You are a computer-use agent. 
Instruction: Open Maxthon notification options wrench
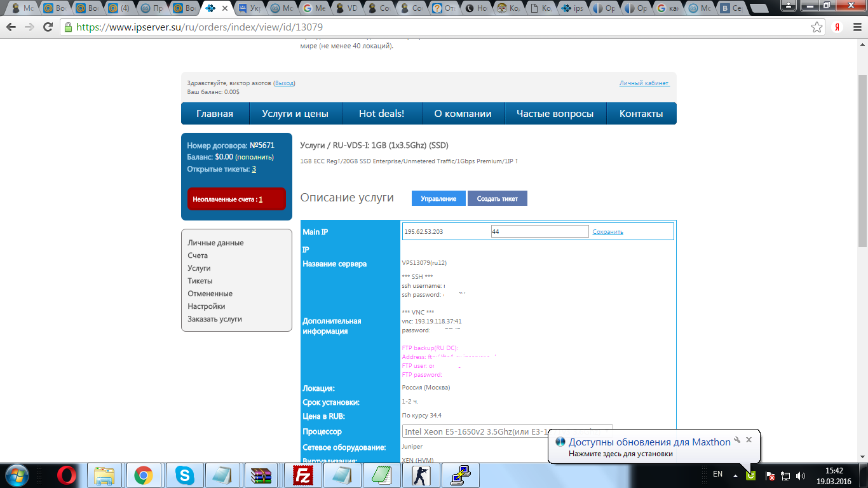[737, 440]
